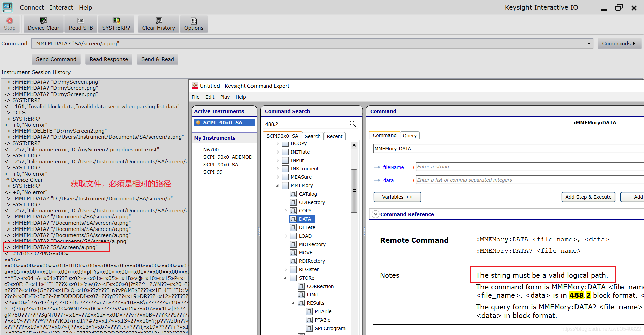
Task: Select the SPECtrogram command icon
Action: pos(309,328)
